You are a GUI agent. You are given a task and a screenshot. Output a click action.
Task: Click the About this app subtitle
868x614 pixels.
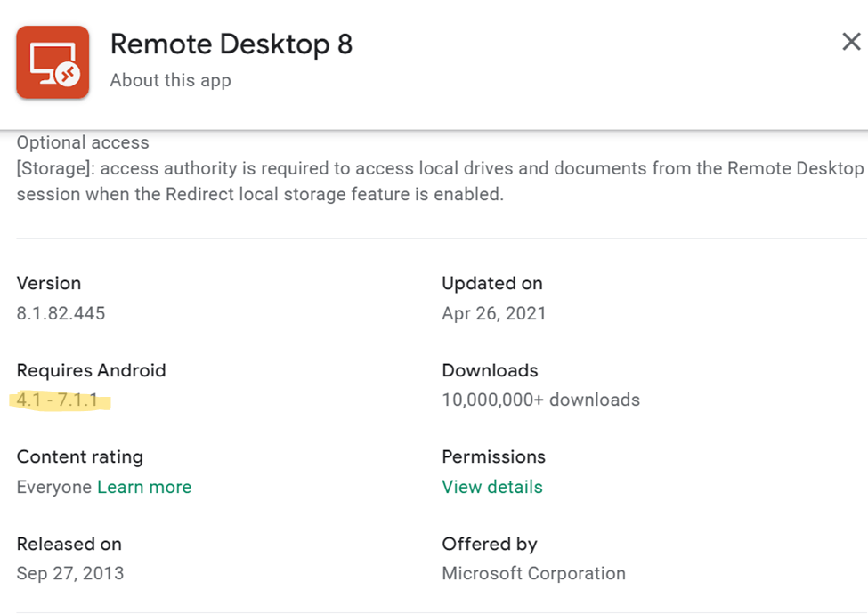pyautogui.click(x=171, y=80)
